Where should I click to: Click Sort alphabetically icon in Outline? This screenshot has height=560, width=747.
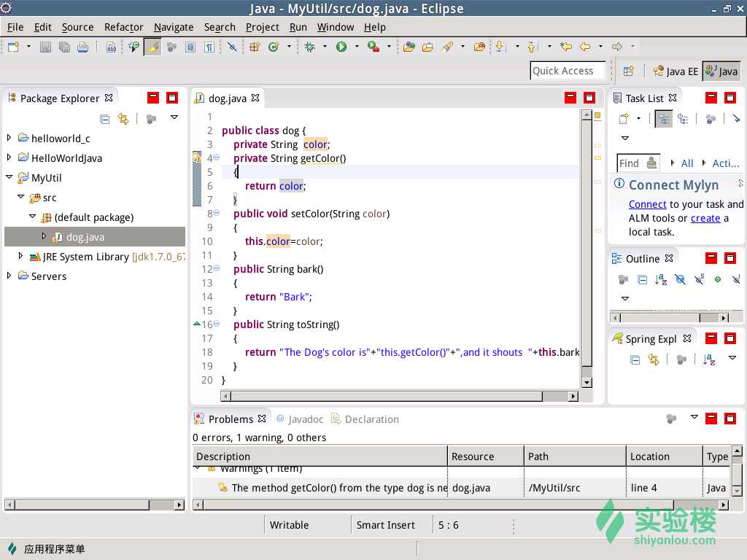(661, 279)
